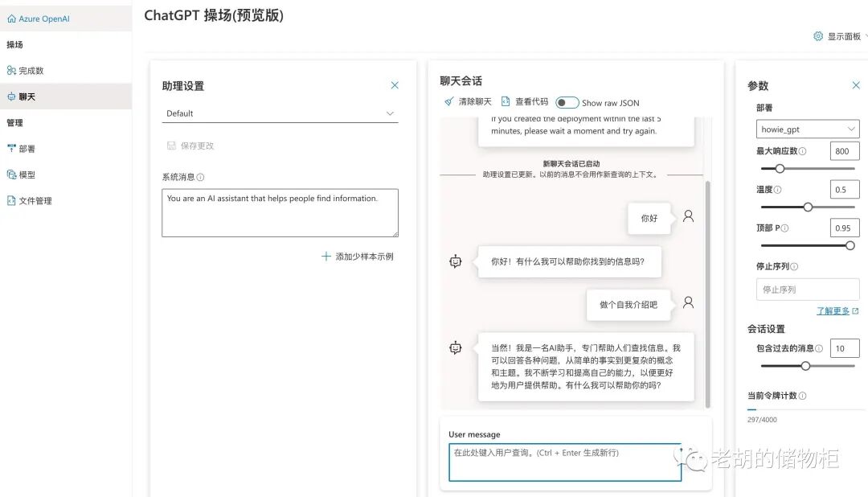This screenshot has height=497, width=868.
Task: Click the 保存更改 save icon
Action: pos(171,146)
